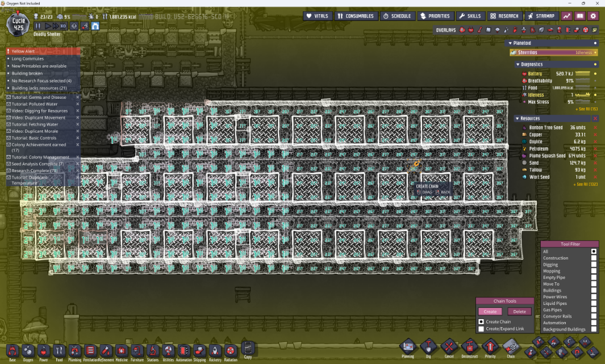Screen dimensions: 605x364
Task: Open the Plumbing build category
Action: tap(74, 352)
